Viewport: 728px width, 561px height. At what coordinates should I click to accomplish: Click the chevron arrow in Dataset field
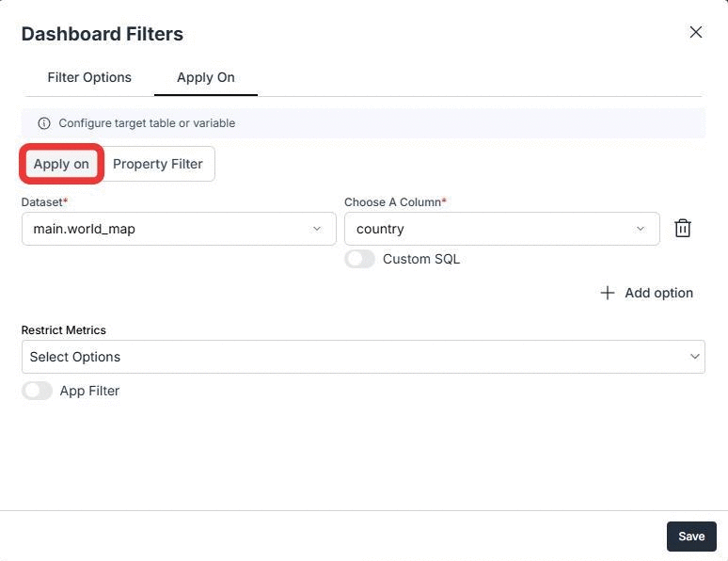click(317, 229)
